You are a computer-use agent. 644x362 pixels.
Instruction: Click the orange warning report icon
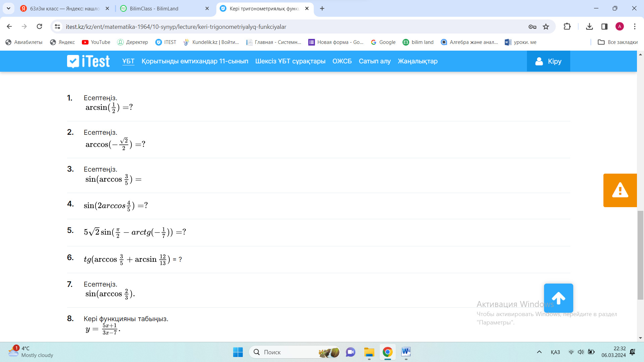(x=620, y=190)
